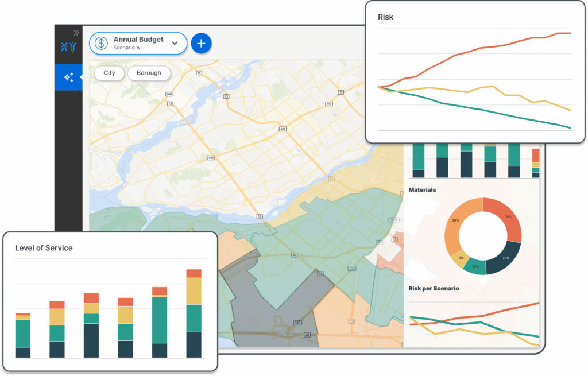Expand the sidebar using double chevron

click(x=76, y=33)
